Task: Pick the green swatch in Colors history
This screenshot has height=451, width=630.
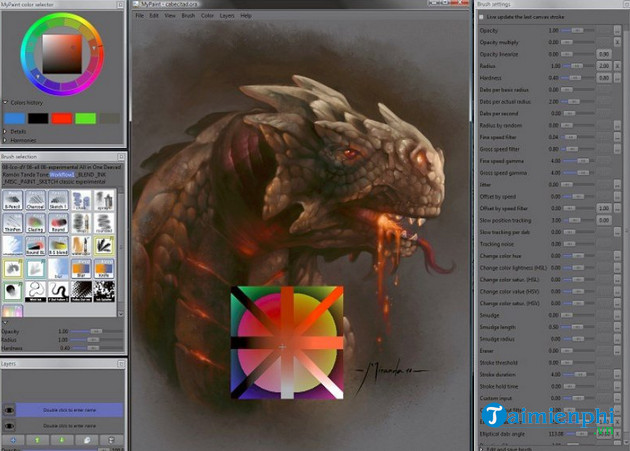Action: click(86, 118)
